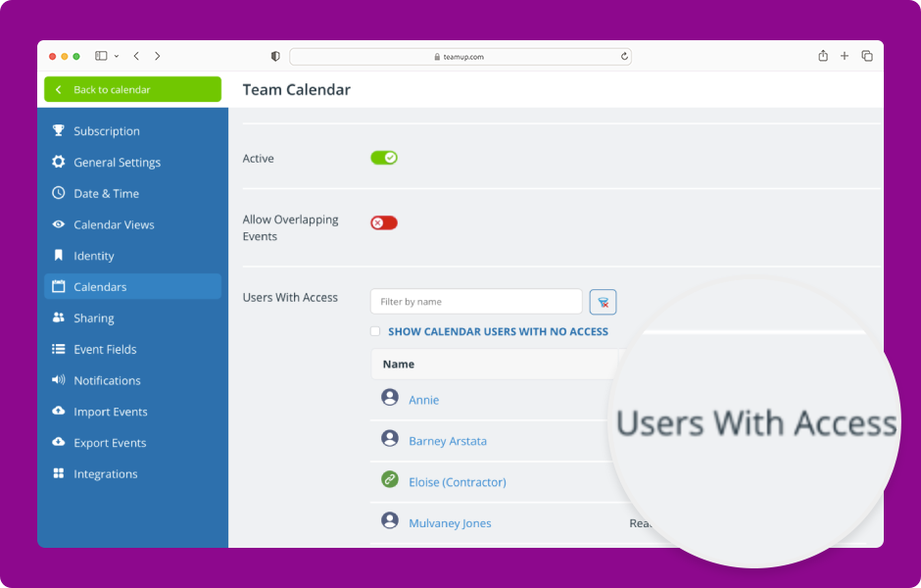Screen dimensions: 921x588
Task: Select the Calendar Views eye icon
Action: pos(60,224)
